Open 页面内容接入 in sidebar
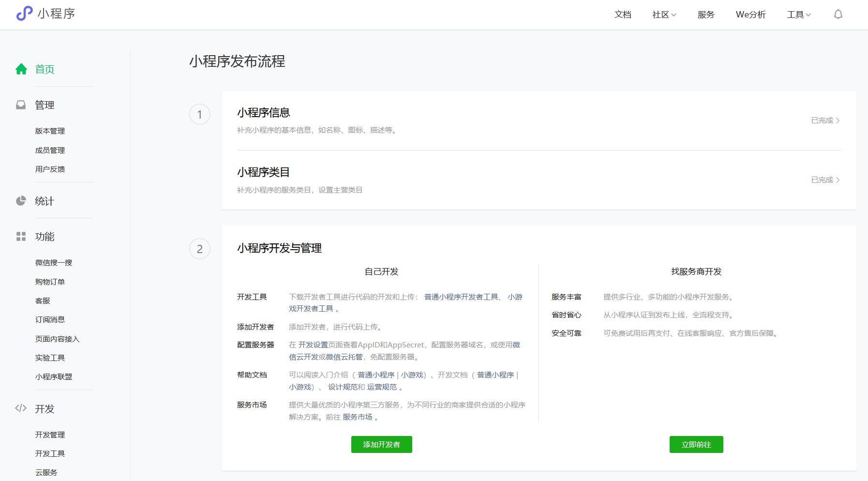The height and width of the screenshot is (481, 868). coord(57,339)
